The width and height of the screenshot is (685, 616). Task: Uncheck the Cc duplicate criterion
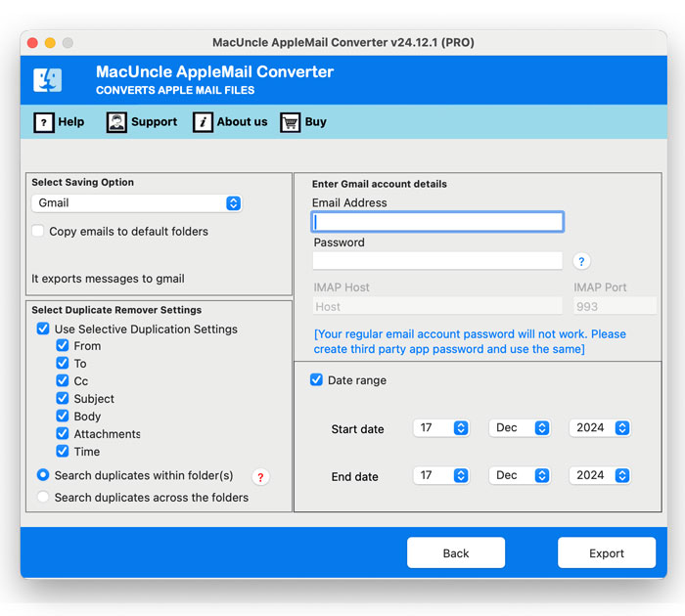[x=63, y=380]
